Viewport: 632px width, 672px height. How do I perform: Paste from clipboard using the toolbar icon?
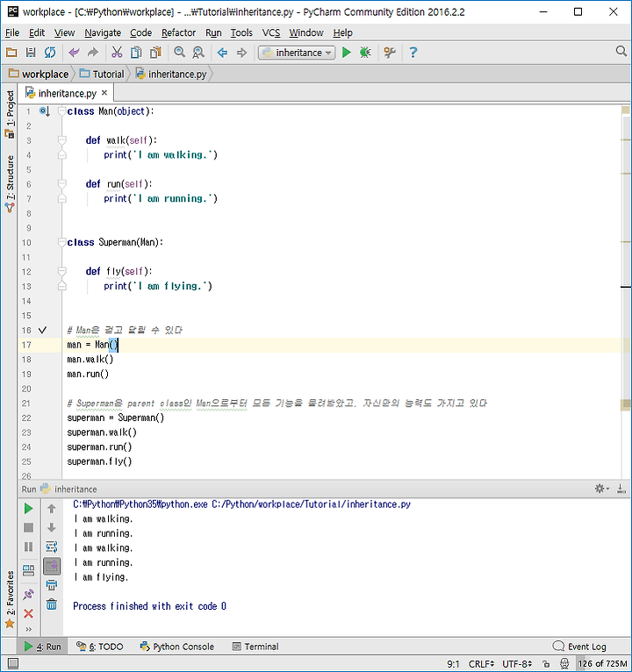[x=155, y=53]
